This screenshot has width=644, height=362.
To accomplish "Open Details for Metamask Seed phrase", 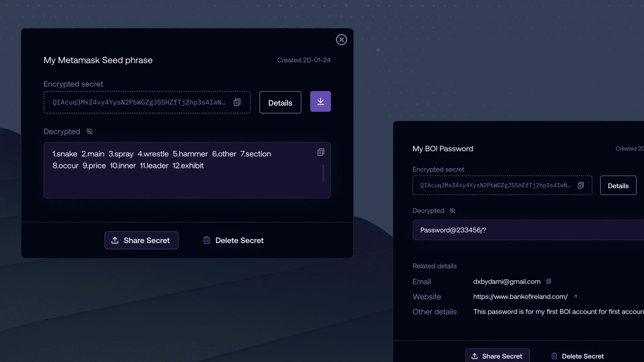I will 280,102.
